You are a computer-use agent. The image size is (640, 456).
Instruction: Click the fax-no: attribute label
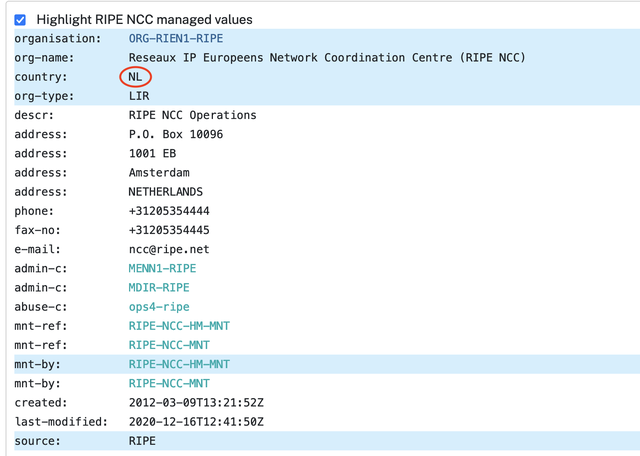(38, 230)
